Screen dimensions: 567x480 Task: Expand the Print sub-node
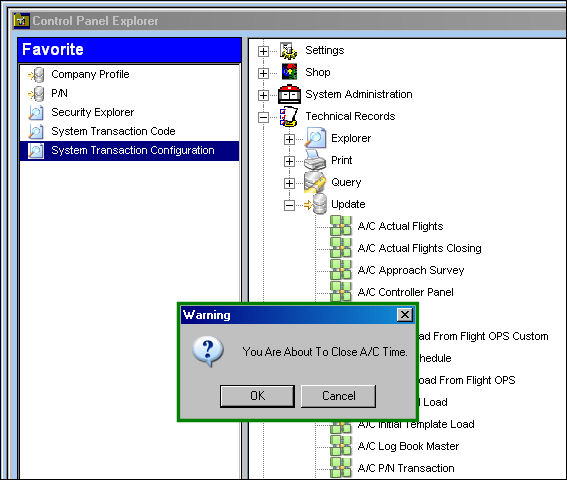[x=289, y=161]
